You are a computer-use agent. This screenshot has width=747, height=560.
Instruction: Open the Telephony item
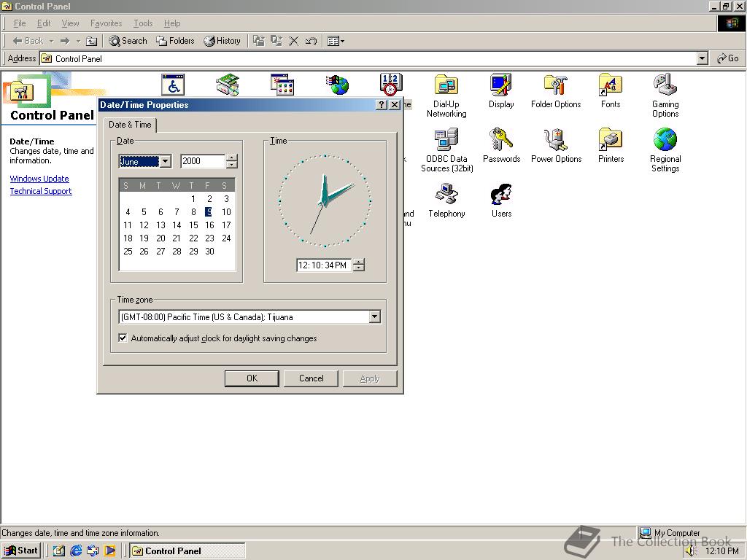click(446, 201)
